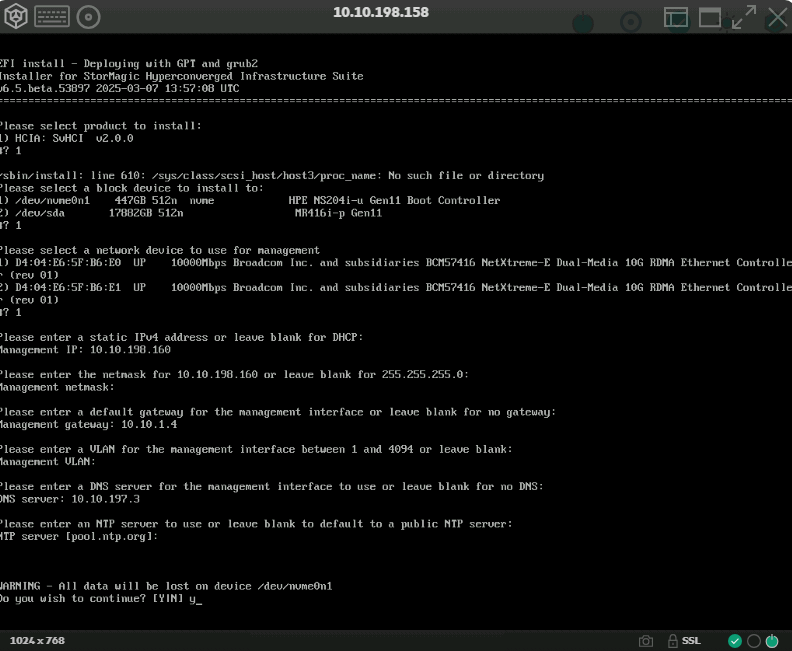Click the 'EFI install - Deploying with GPT' line
This screenshot has width=792, height=651.
(129, 64)
